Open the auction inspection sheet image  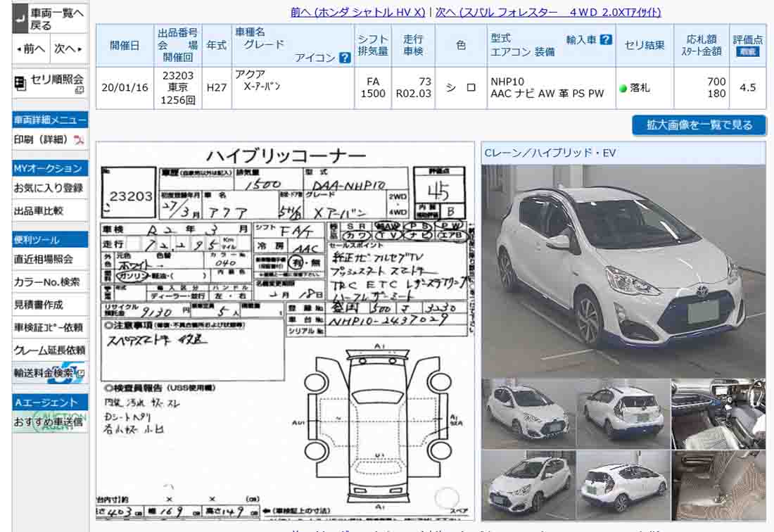285,331
